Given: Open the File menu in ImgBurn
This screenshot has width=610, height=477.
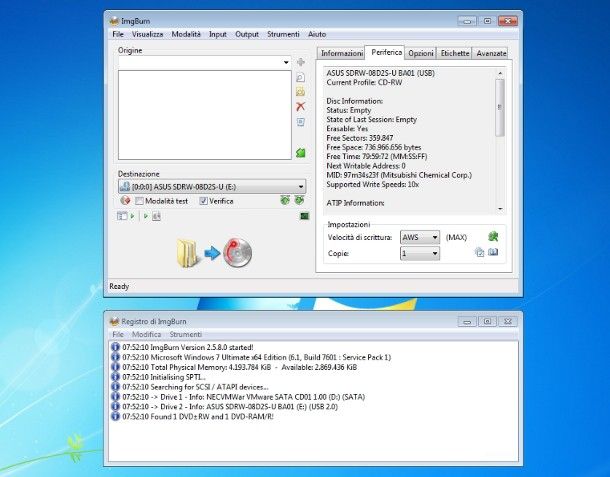Looking at the screenshot, I should pyautogui.click(x=118, y=34).
